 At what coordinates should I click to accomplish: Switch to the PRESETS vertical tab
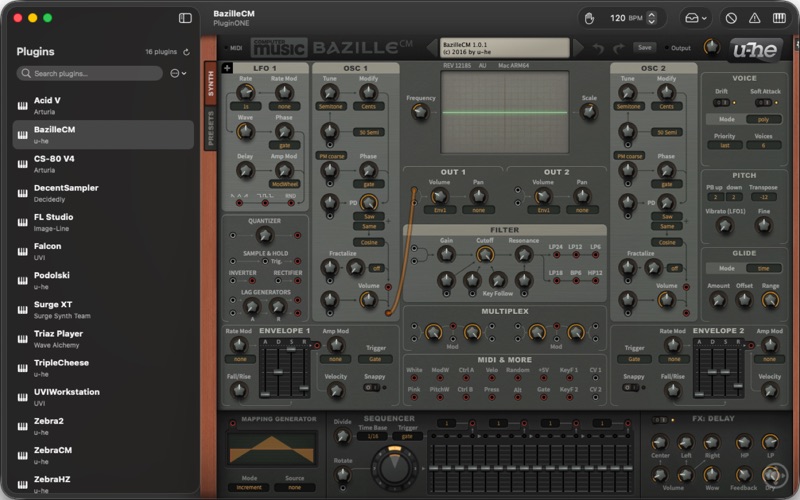[210, 129]
